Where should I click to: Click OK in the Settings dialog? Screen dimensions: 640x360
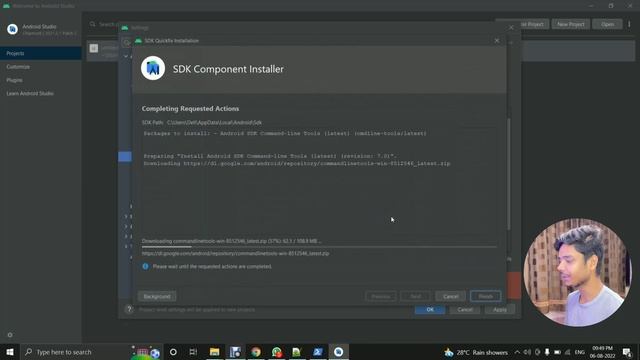430,310
